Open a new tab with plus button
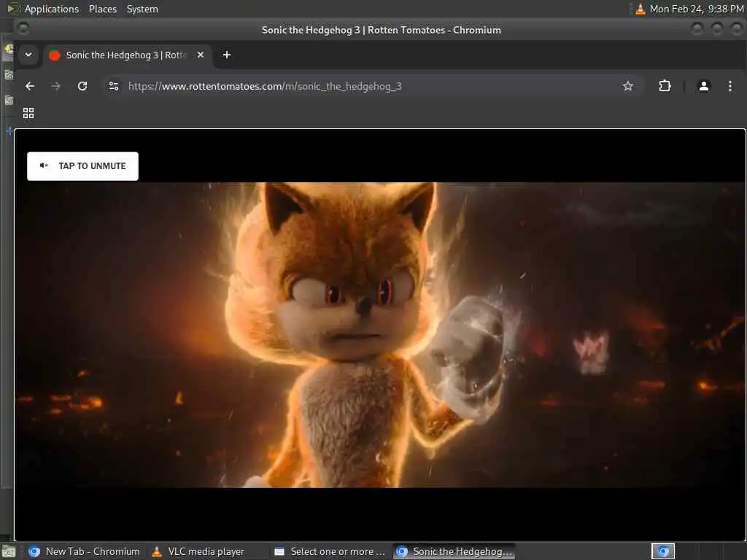The image size is (747, 560). pyautogui.click(x=227, y=55)
